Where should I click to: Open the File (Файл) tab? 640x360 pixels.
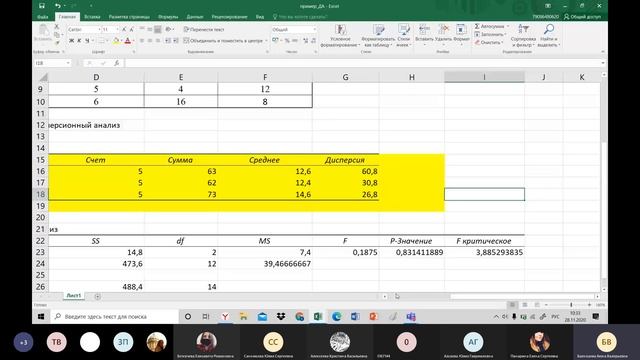click(42, 17)
